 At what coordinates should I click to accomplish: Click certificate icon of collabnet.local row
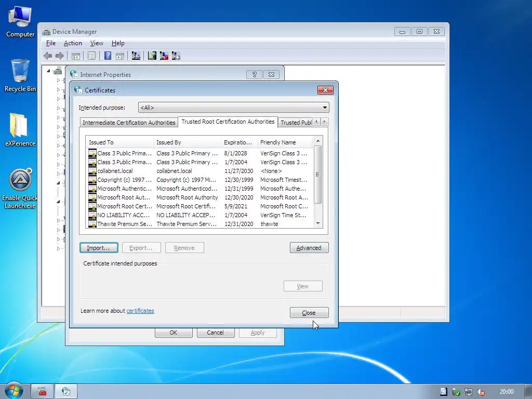92,171
